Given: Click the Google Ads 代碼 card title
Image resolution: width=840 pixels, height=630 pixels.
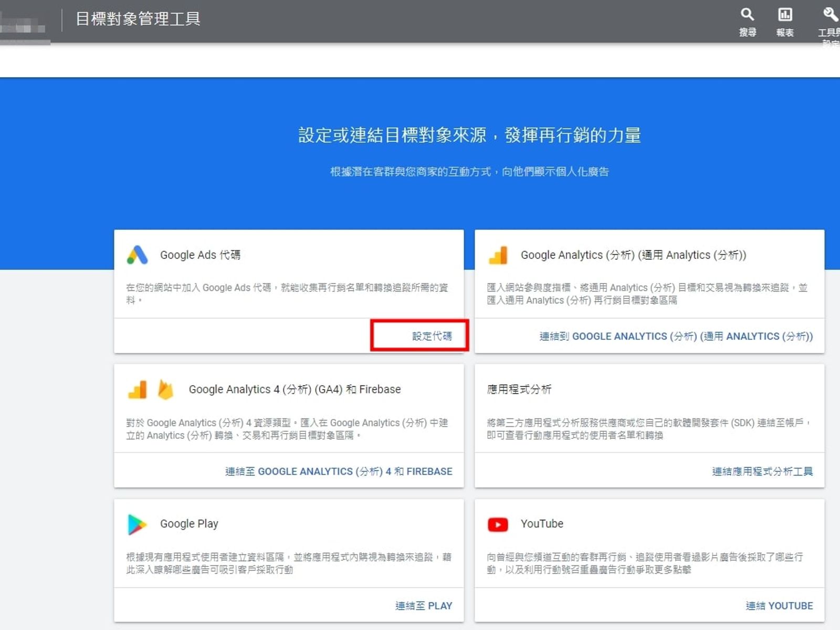Looking at the screenshot, I should 200,255.
